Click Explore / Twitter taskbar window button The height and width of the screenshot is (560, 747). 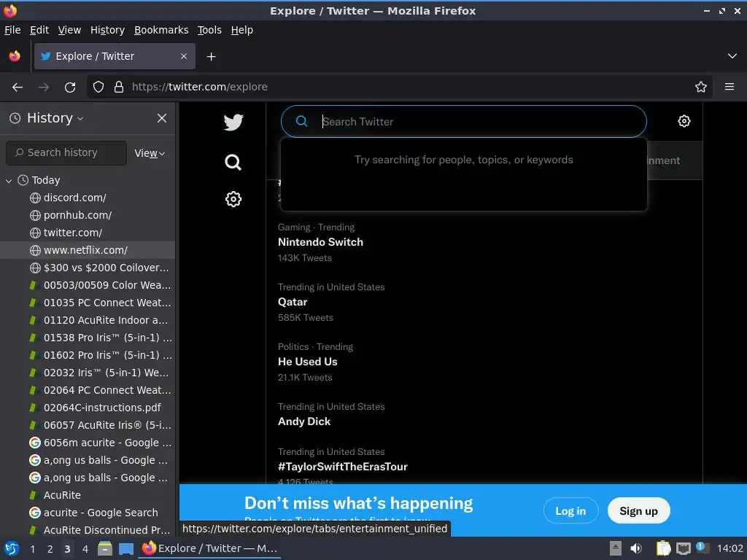(x=209, y=548)
